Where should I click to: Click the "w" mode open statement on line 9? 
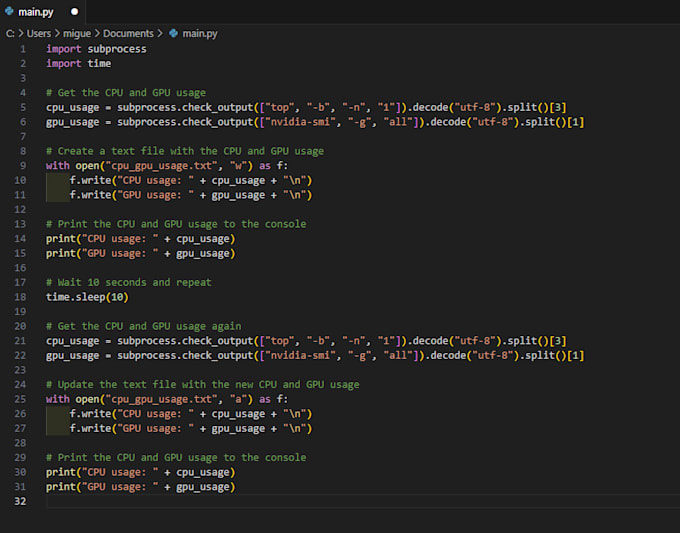click(x=156, y=166)
